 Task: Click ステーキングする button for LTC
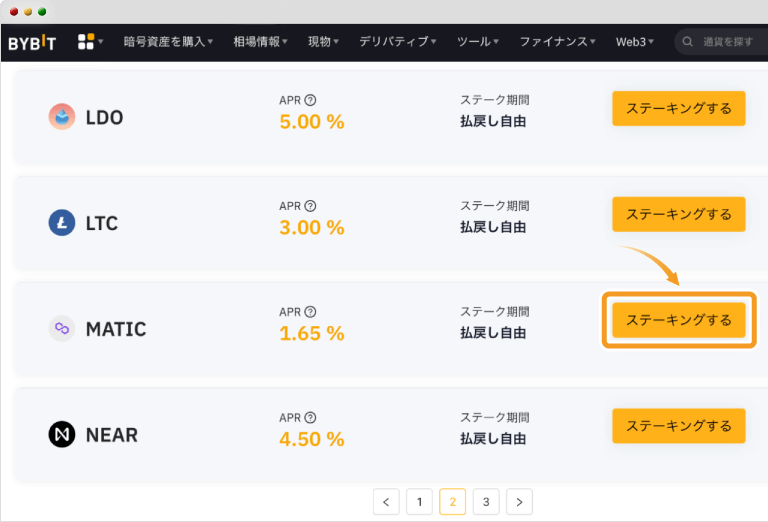tap(679, 214)
